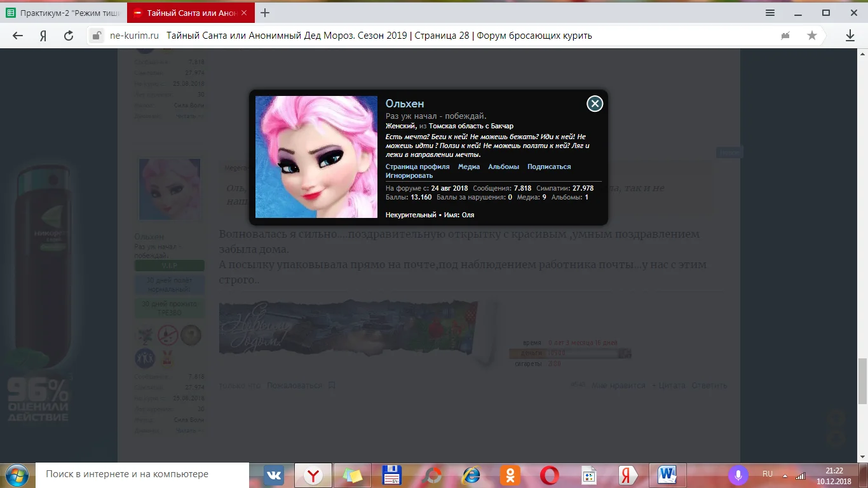
Task: Open the Альбомы link beside Подписаться
Action: pyautogui.click(x=503, y=166)
